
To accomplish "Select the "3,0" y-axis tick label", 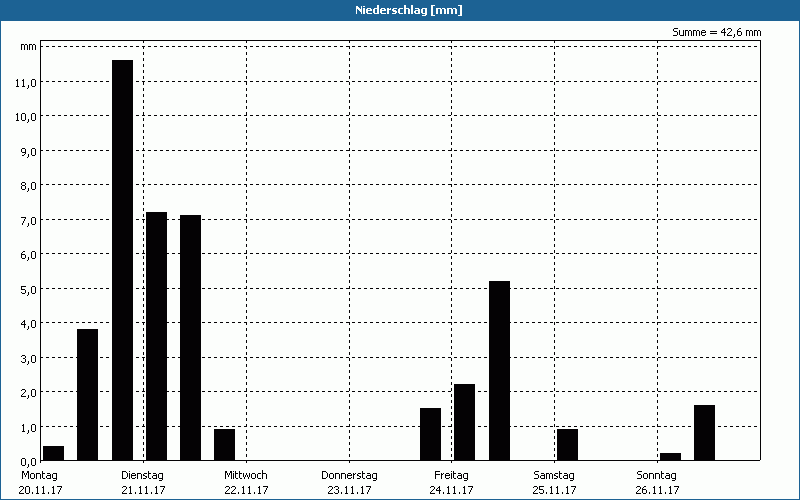I will (x=29, y=358).
